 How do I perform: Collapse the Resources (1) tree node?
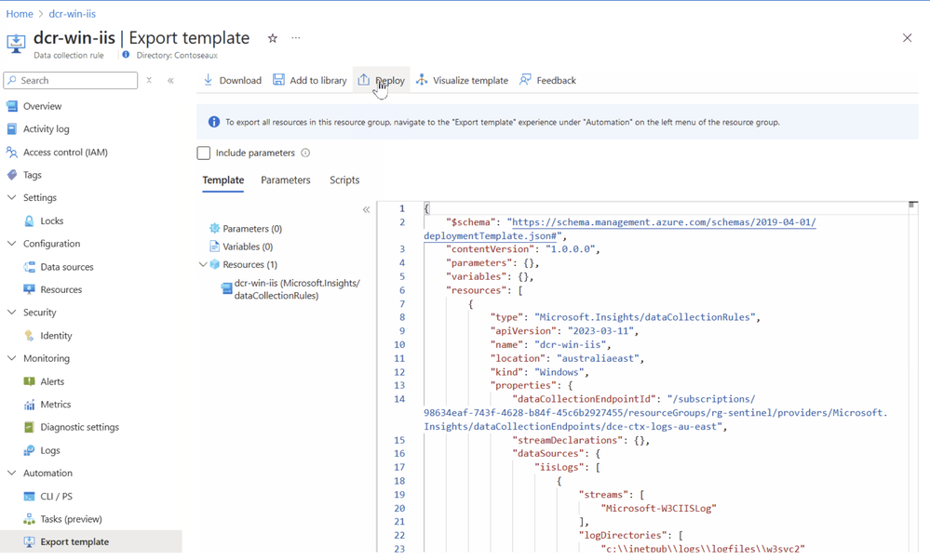(203, 265)
